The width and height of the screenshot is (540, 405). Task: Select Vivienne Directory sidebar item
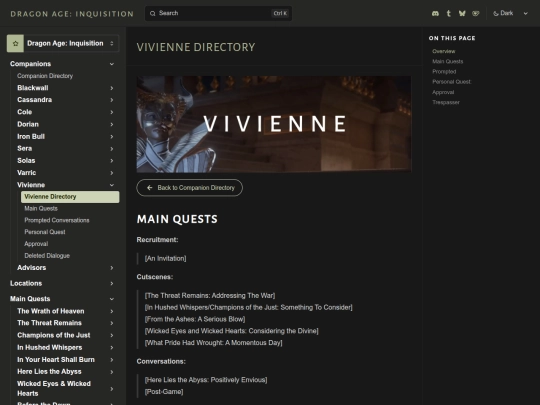70,197
